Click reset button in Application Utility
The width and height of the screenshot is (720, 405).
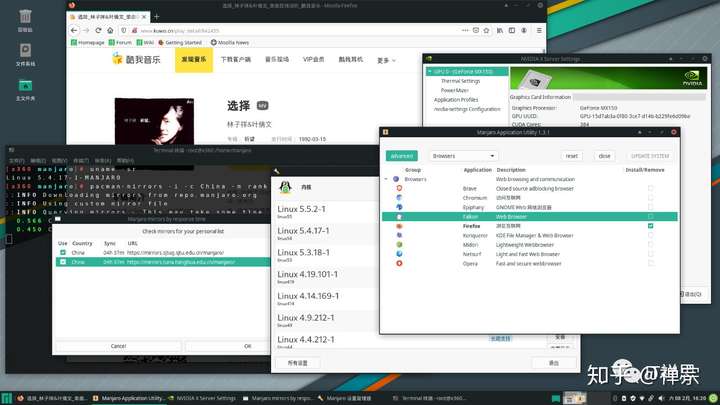572,156
